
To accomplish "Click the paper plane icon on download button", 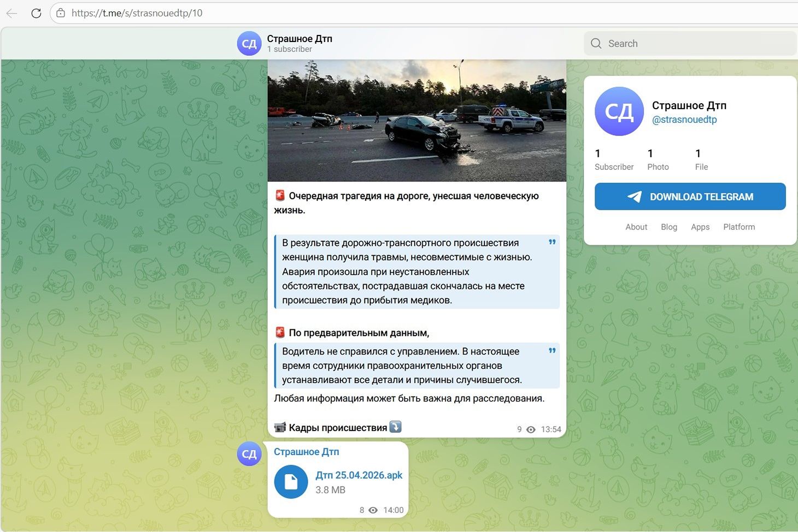I will tap(635, 197).
